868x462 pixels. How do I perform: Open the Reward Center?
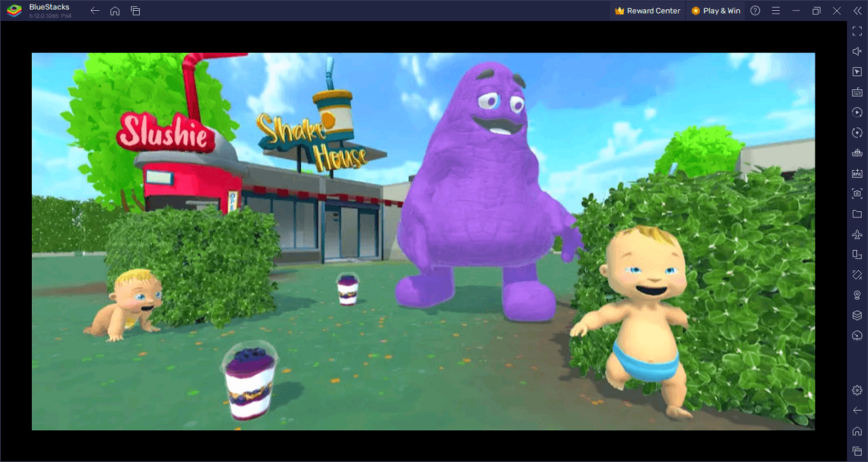(x=647, y=11)
